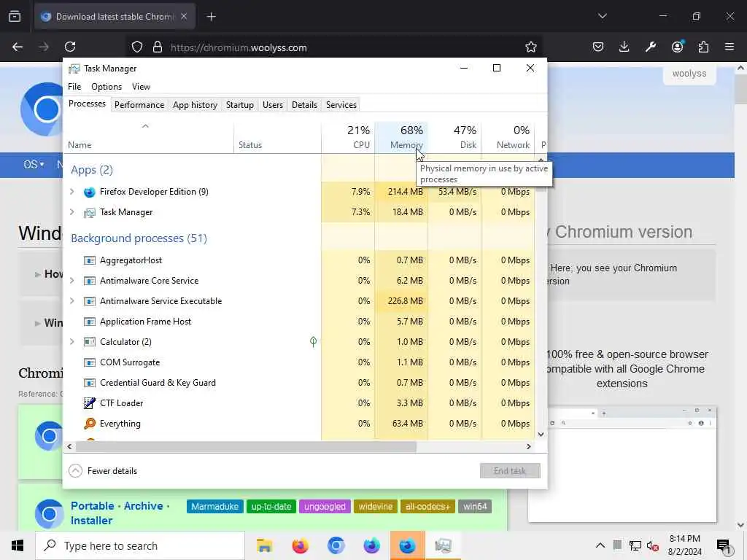Click the Calculator suspended leaf icon
Image resolution: width=747 pixels, height=560 pixels.
click(x=313, y=341)
